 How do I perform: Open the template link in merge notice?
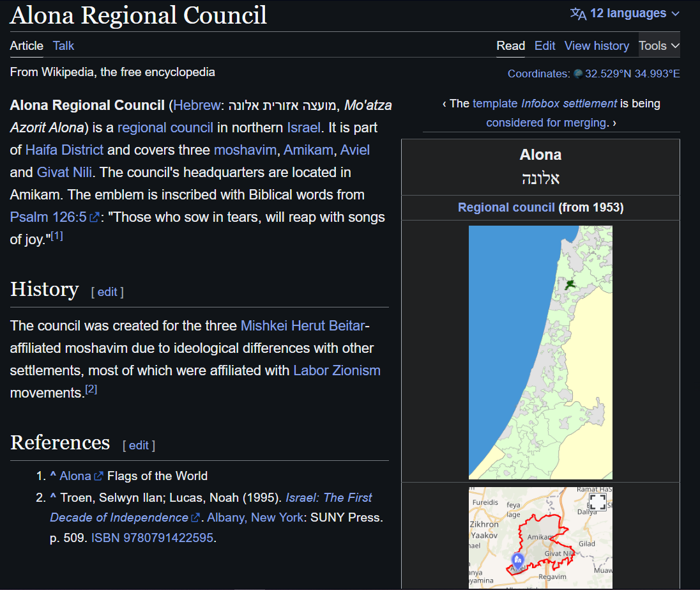(x=494, y=104)
